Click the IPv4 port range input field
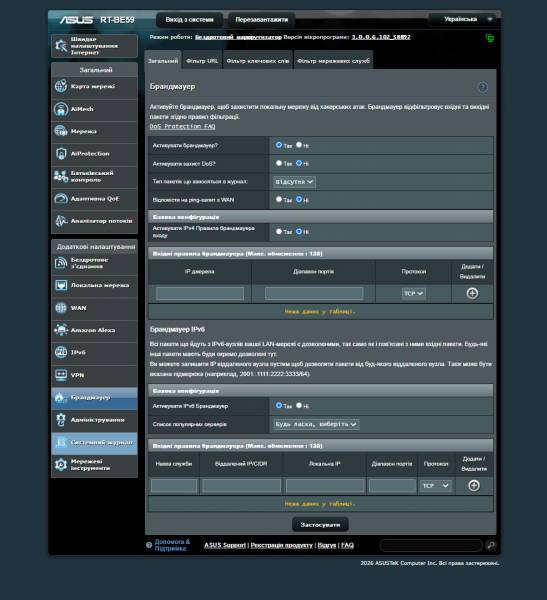Screen dimensions: 547x600 (x=314, y=293)
